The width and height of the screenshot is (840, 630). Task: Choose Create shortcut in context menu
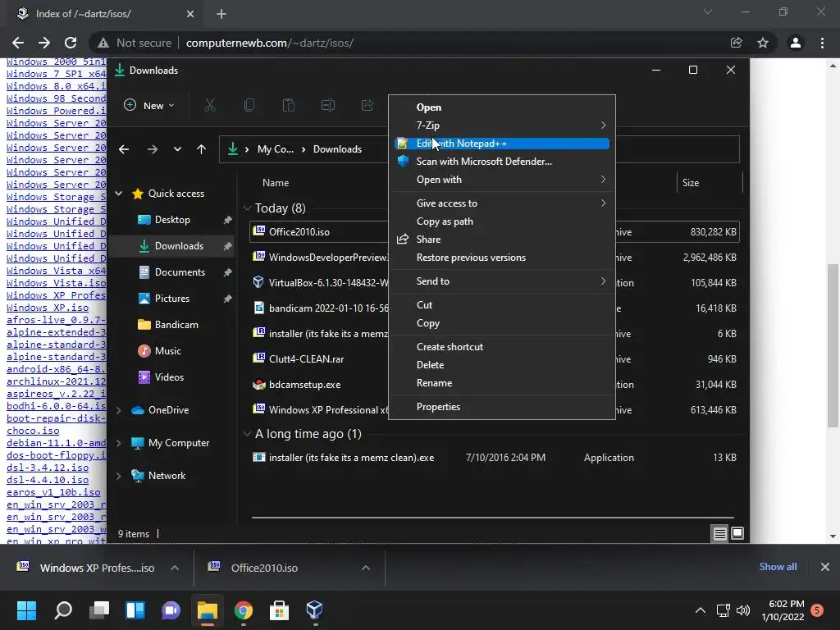(502, 347)
